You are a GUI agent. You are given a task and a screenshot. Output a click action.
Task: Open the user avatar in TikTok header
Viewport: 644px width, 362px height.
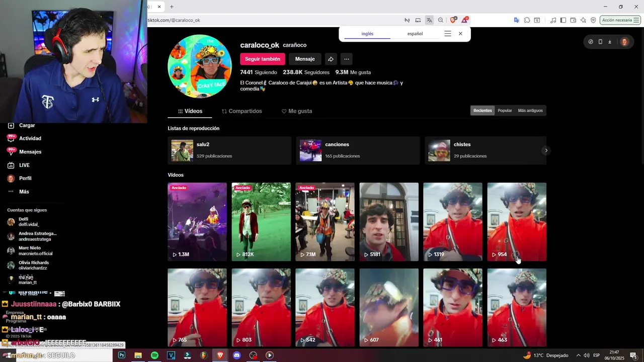(624, 42)
